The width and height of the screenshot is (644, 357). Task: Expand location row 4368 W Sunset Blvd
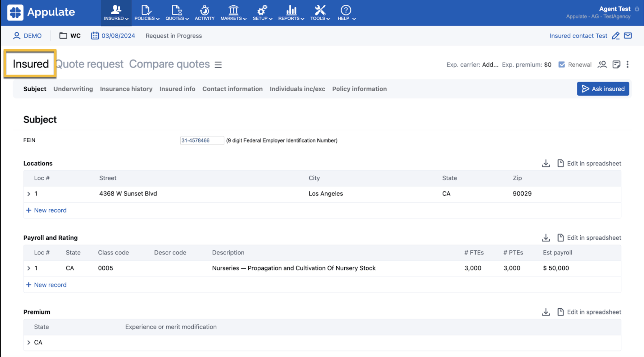[x=29, y=194]
